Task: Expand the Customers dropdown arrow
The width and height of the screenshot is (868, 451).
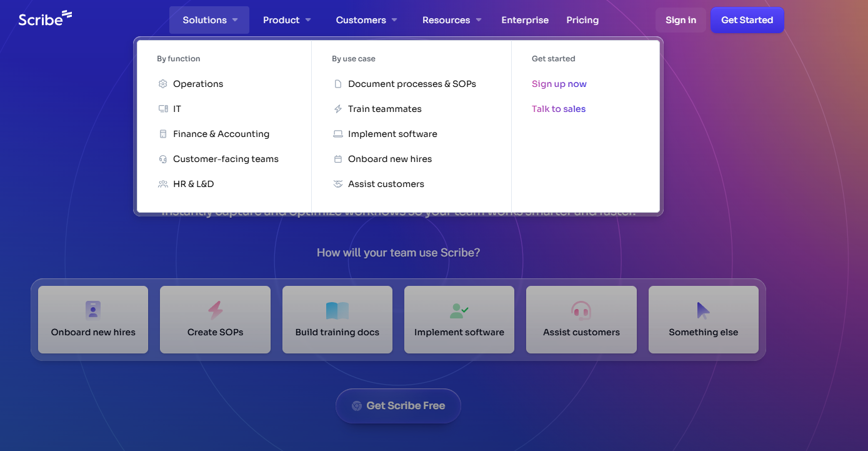Action: (394, 20)
